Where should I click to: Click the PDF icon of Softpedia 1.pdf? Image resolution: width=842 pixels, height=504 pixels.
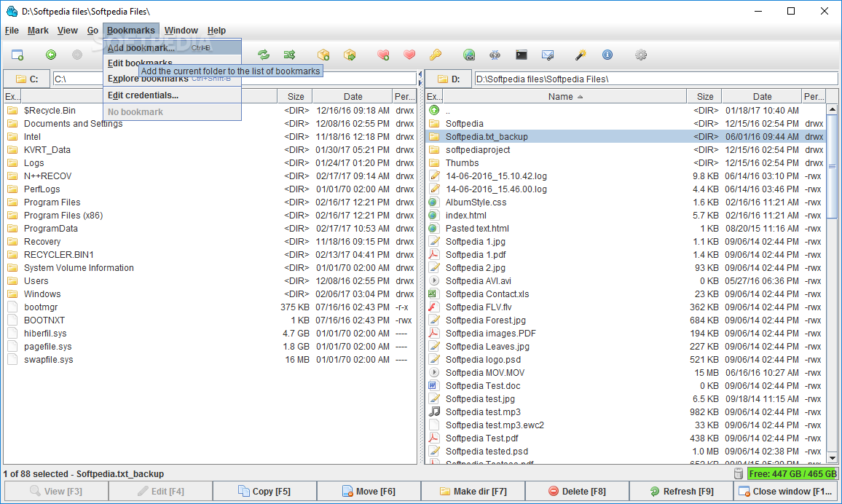click(434, 254)
